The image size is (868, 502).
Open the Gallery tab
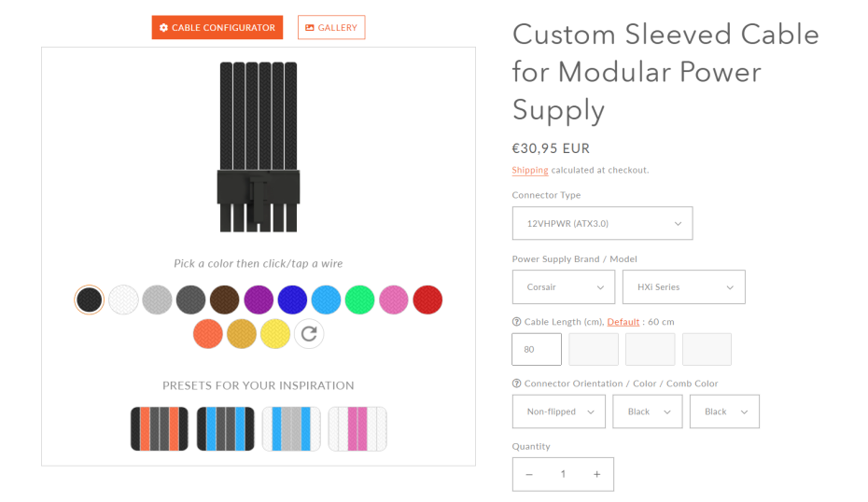click(x=331, y=28)
